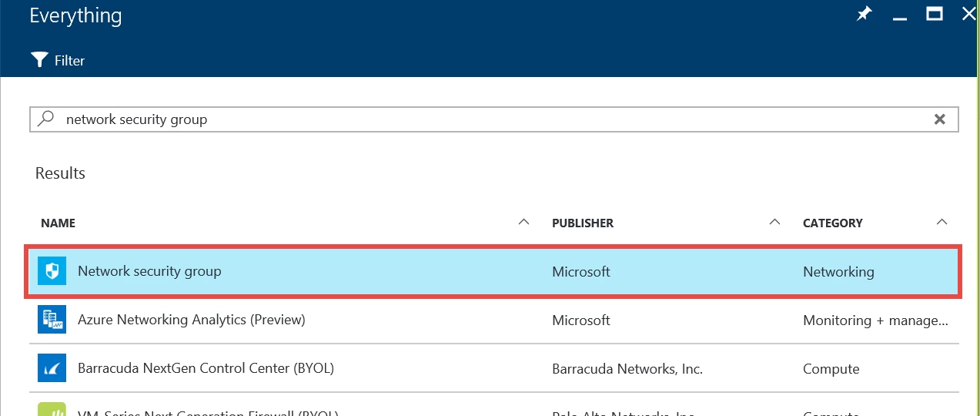Click the search magnifier icon
980x416 pixels.
click(46, 119)
